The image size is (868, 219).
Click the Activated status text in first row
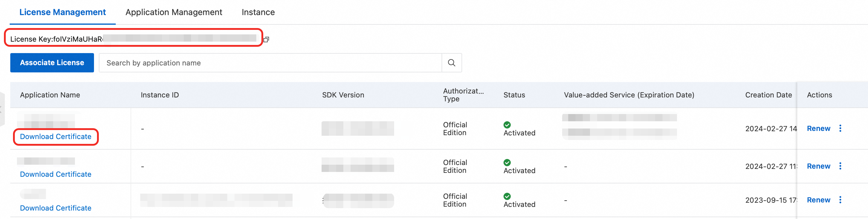(519, 133)
